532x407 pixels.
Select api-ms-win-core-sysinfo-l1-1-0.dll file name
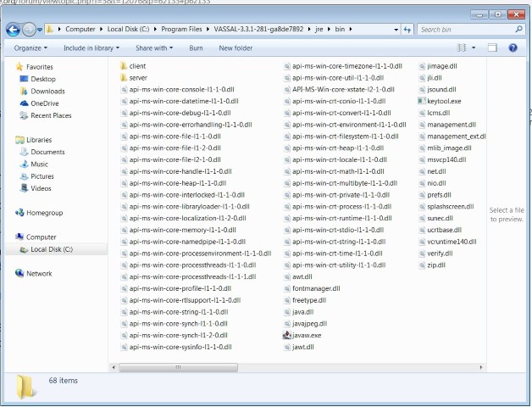[x=180, y=347]
